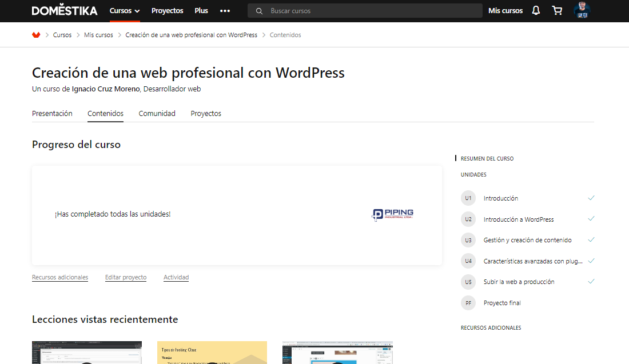This screenshot has height=364, width=629.
Task: Open instructor Ignacio Cruz Moreno's profile
Action: pos(106,89)
